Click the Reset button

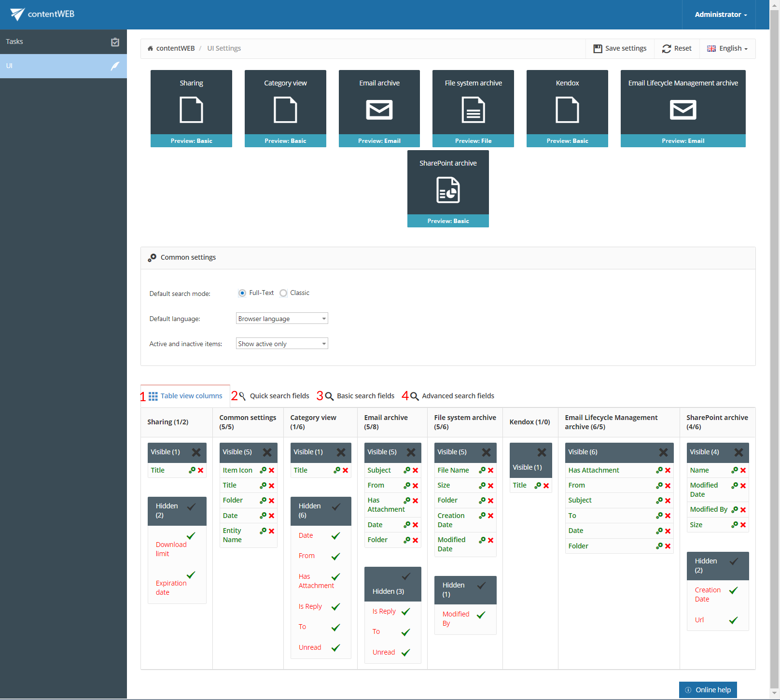(677, 49)
